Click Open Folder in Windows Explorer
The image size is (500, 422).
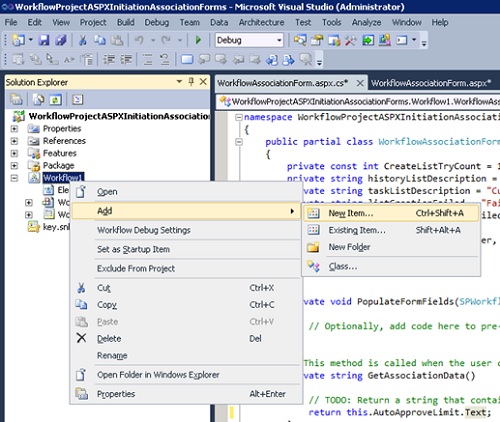coord(186,375)
